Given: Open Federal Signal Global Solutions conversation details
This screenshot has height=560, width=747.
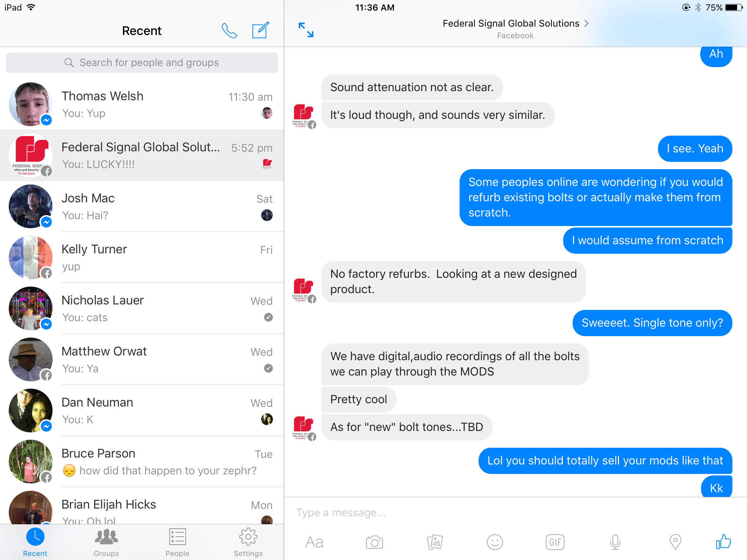Looking at the screenshot, I should coord(515,29).
